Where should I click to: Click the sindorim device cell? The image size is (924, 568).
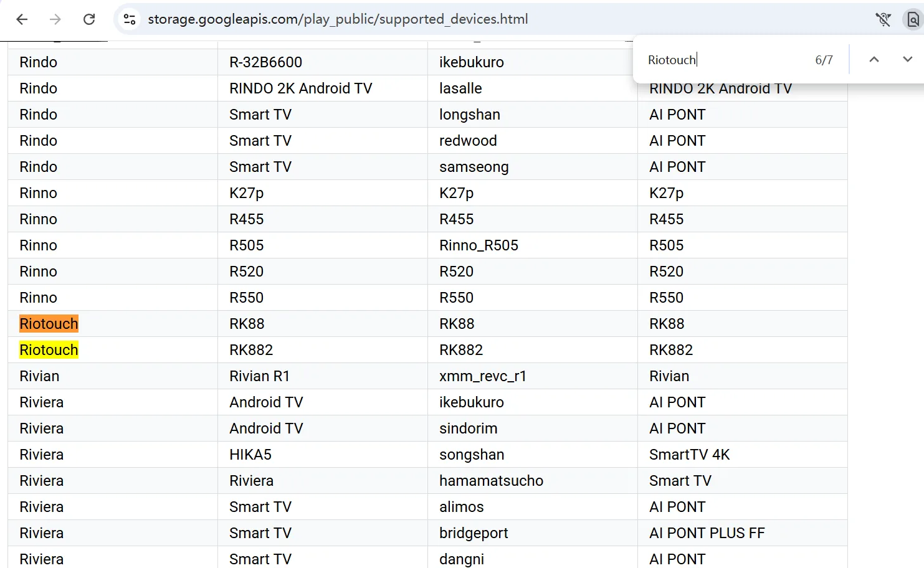point(533,428)
